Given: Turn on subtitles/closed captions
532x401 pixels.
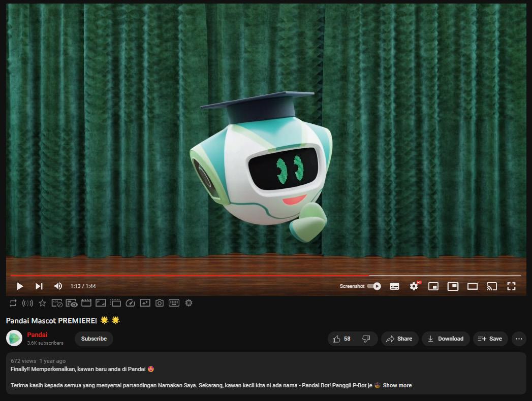Looking at the screenshot, I should 394,286.
